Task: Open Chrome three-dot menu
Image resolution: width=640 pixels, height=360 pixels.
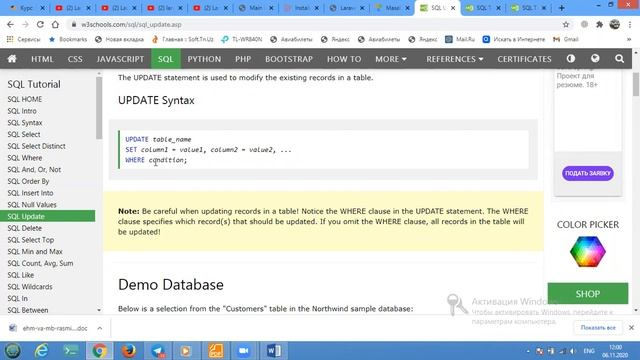Action: pyautogui.click(x=630, y=24)
